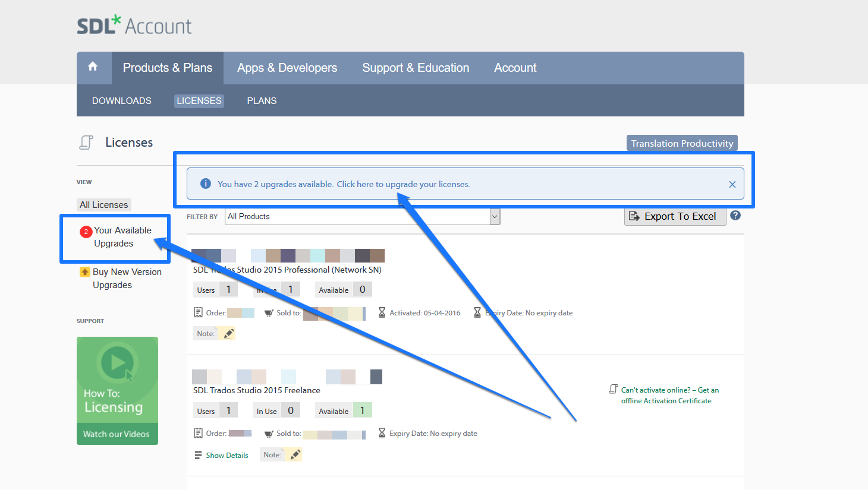
Task: Dismiss the upgrades available notification
Action: click(732, 184)
